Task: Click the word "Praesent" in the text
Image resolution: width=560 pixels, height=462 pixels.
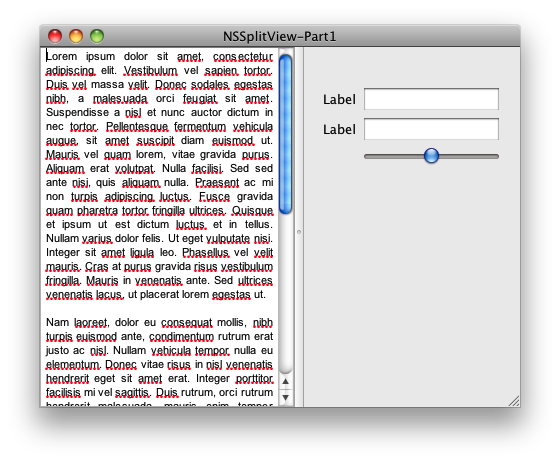Action: point(217,182)
